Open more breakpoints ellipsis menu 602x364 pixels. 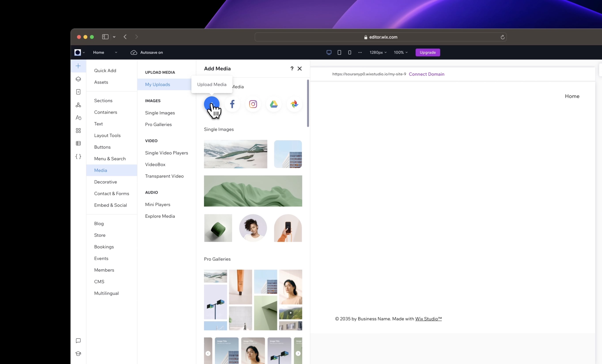coord(360,52)
